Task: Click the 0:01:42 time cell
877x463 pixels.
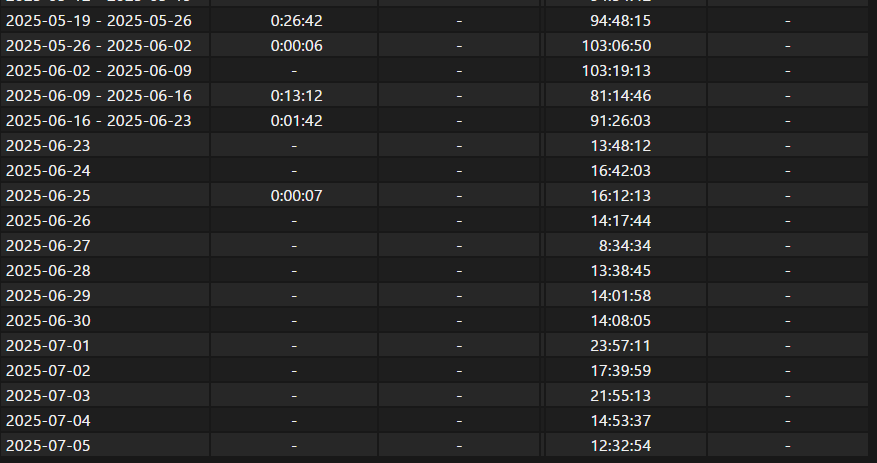Action: click(x=296, y=121)
